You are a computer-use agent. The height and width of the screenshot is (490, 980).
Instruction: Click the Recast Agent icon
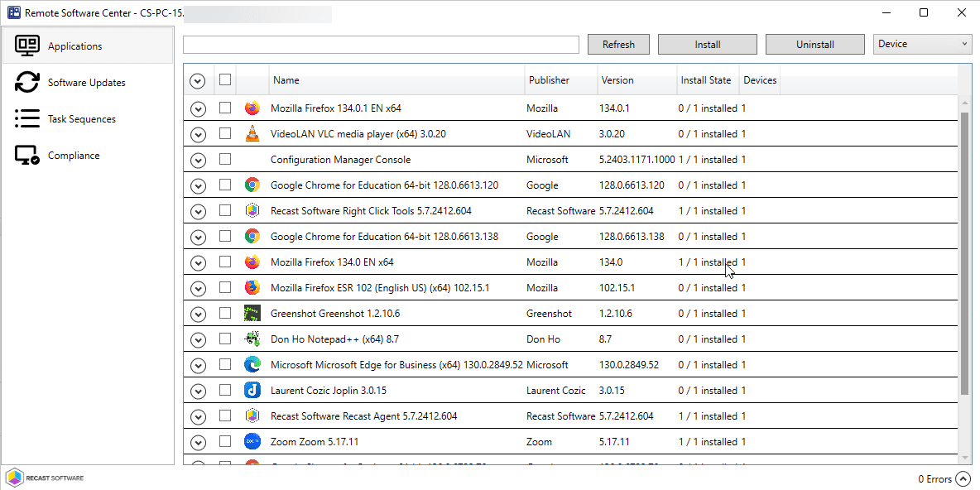[x=252, y=416]
